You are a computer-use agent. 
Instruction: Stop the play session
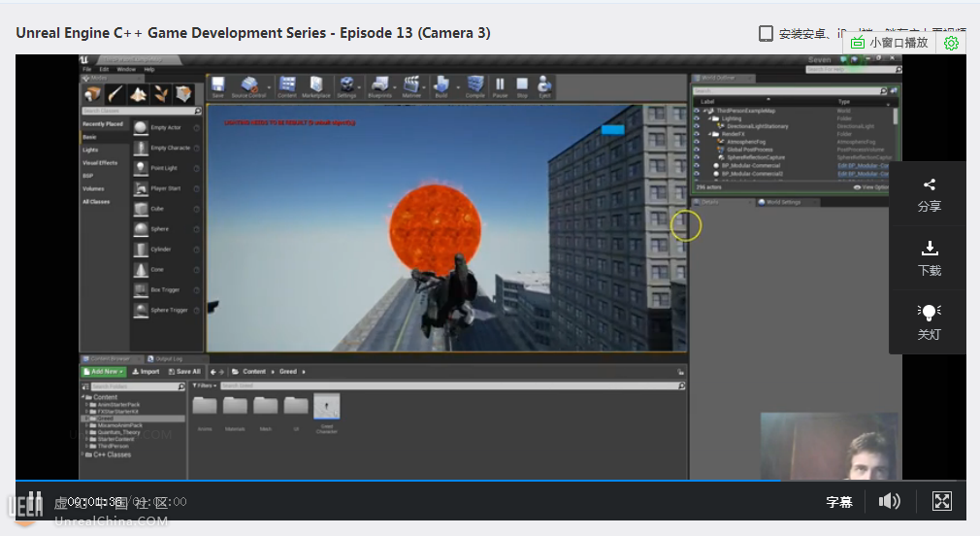click(x=522, y=86)
